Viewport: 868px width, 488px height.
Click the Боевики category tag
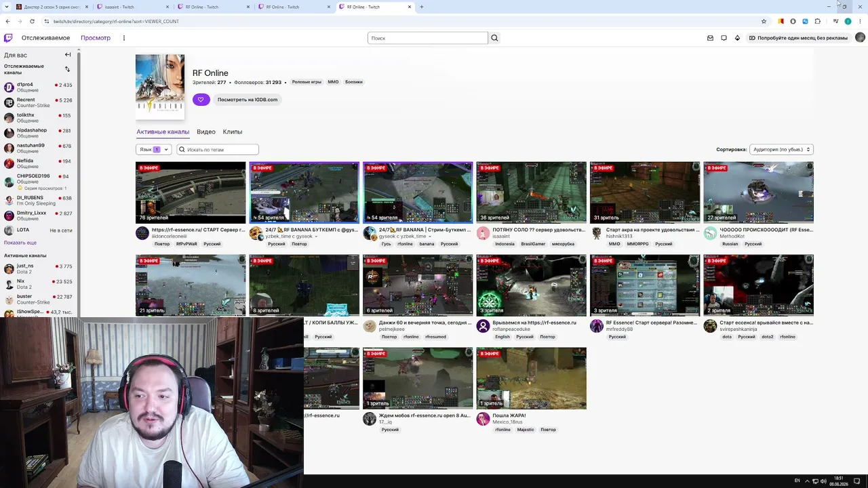coord(354,82)
